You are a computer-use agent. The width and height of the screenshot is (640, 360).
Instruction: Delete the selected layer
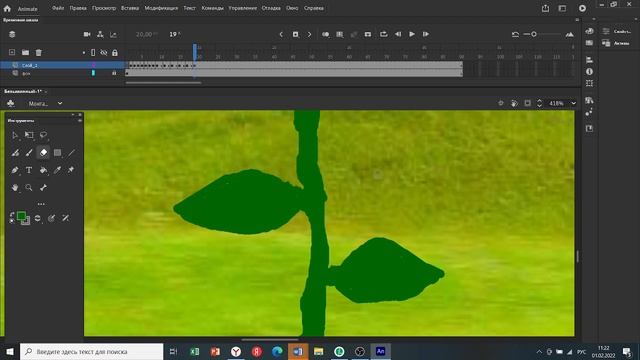(x=39, y=52)
